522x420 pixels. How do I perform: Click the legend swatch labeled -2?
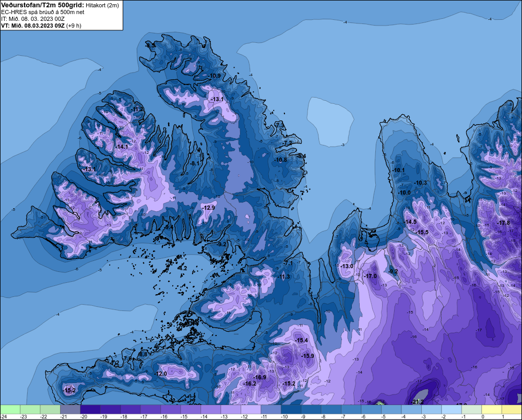452,409
